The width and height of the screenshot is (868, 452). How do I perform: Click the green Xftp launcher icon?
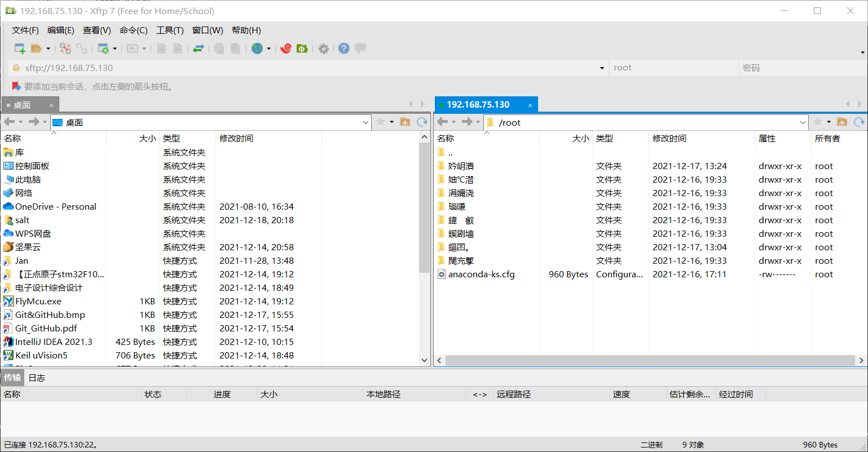pos(302,48)
